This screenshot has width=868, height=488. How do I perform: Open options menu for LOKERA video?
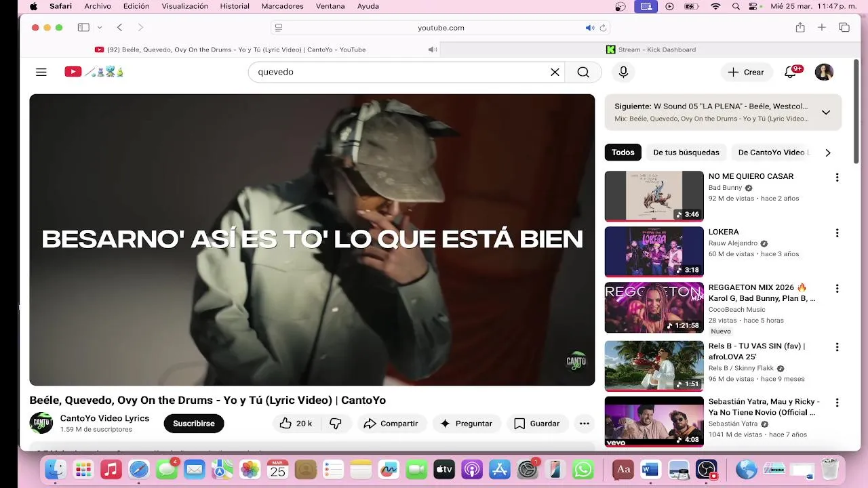click(837, 233)
